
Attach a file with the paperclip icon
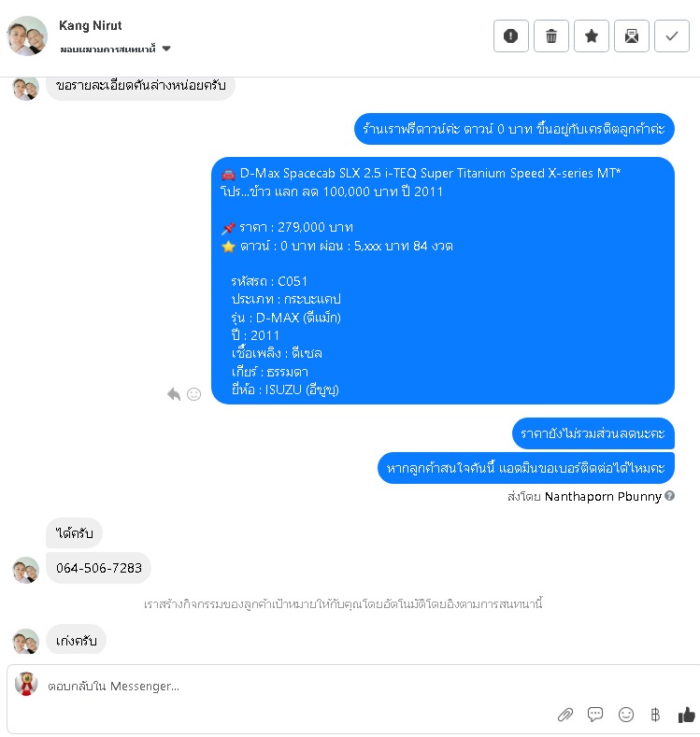point(565,715)
